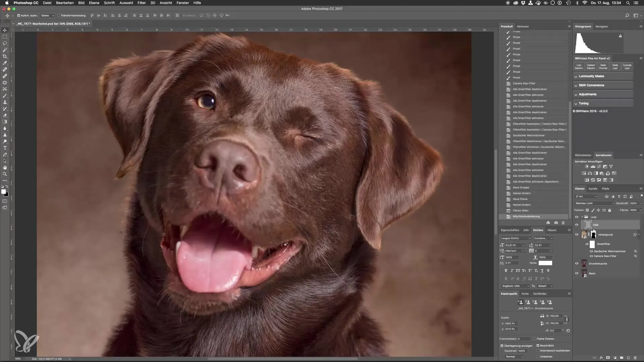Collapse the Look group
This screenshot has width=644, height=362.
click(x=582, y=217)
